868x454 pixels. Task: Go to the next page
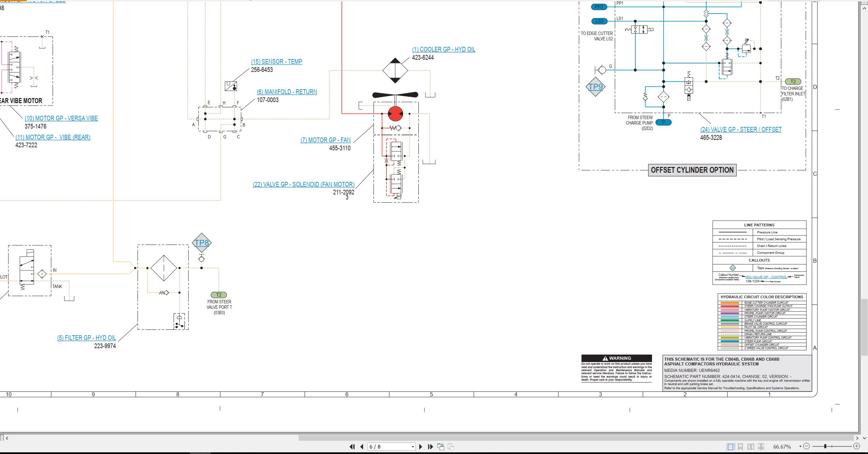click(x=421, y=447)
